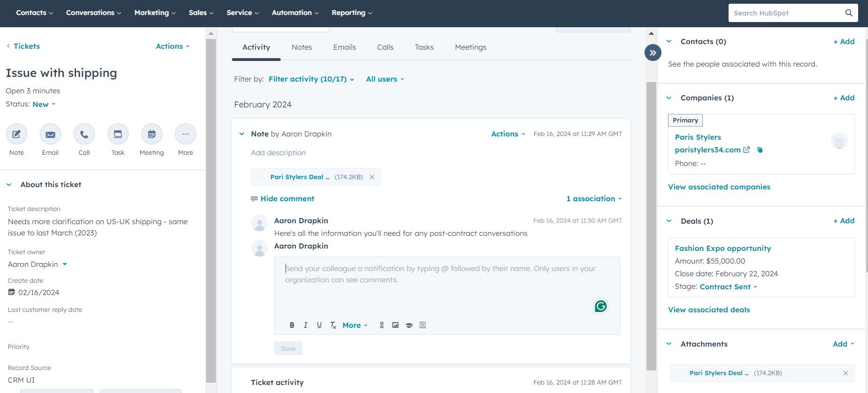
Task: Click the comment speech bubble icon
Action: pyautogui.click(x=254, y=199)
